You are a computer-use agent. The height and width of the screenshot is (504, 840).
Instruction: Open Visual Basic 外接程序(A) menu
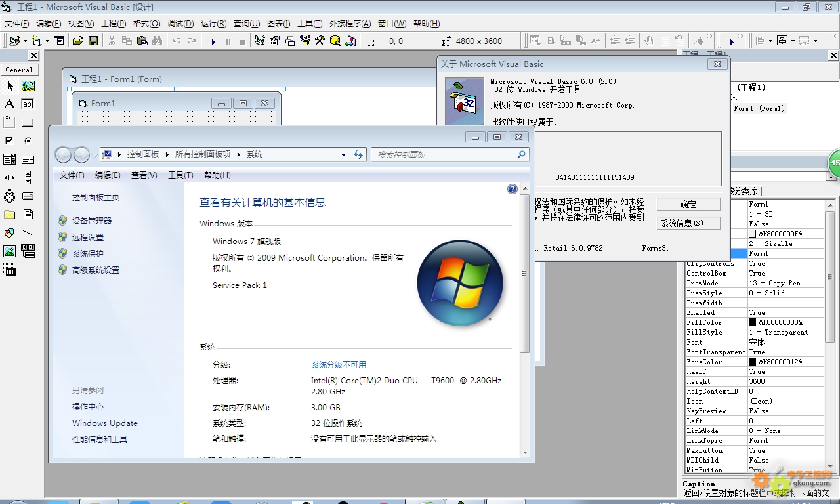(x=350, y=24)
